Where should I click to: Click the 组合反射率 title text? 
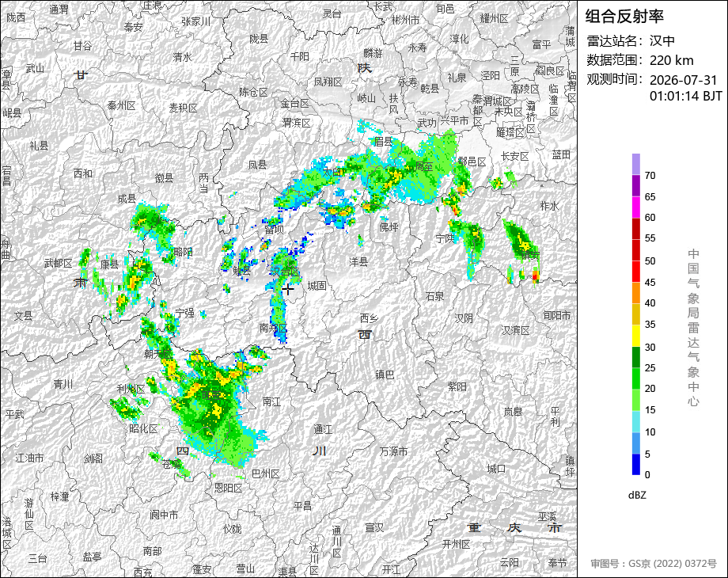pos(624,17)
